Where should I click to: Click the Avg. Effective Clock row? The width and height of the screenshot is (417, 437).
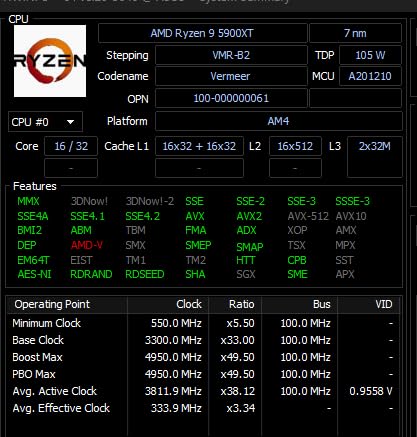(203, 408)
